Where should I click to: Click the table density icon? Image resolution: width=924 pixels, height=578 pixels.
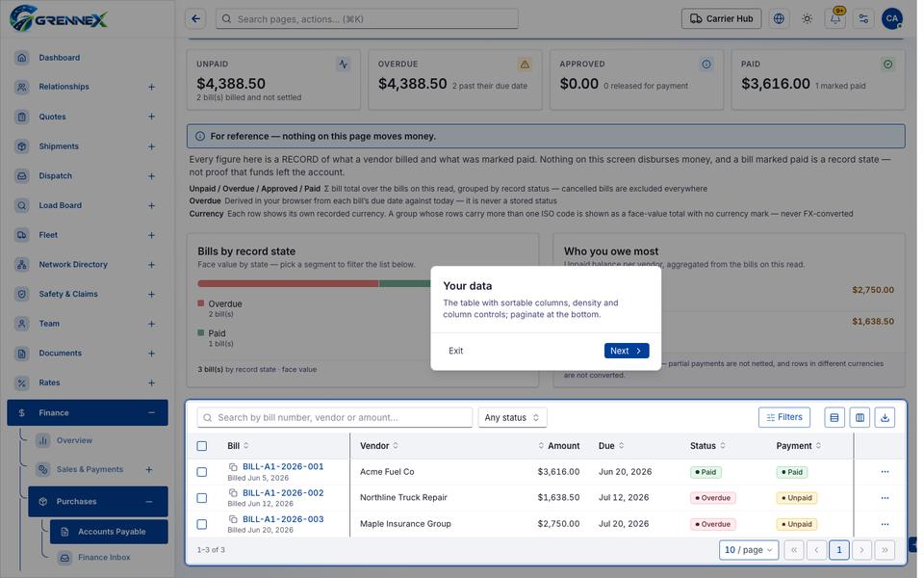pyautogui.click(x=834, y=417)
